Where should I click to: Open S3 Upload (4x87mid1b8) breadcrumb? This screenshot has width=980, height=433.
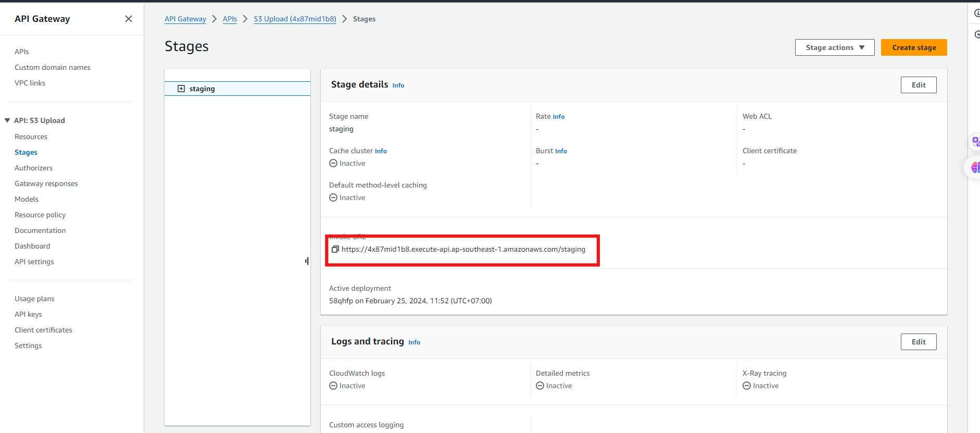(x=295, y=19)
